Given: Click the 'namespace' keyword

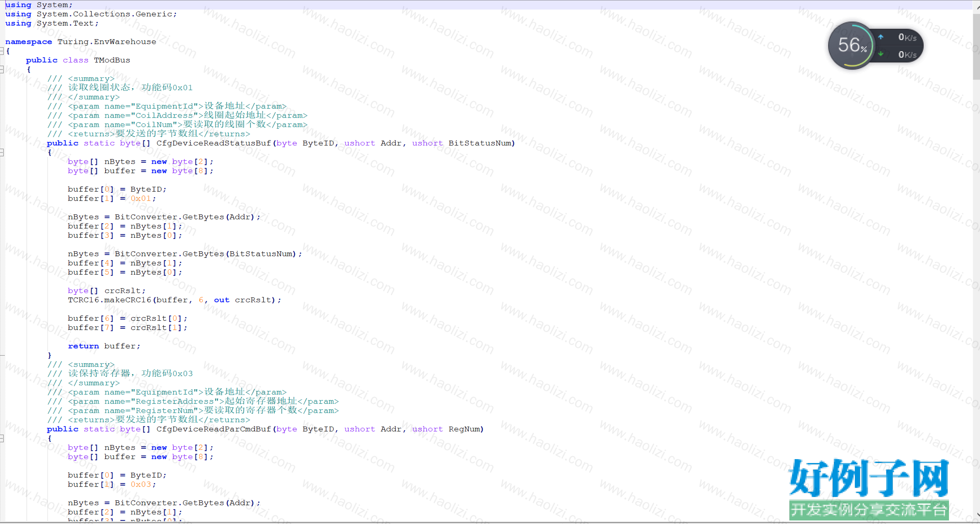Looking at the screenshot, I should [29, 42].
